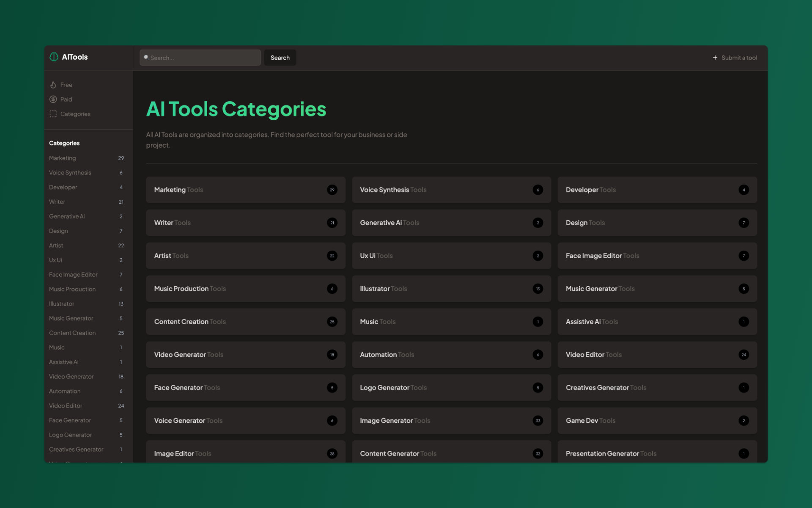This screenshot has width=812, height=508.
Task: Select the flame icon beside Free
Action: coord(53,85)
